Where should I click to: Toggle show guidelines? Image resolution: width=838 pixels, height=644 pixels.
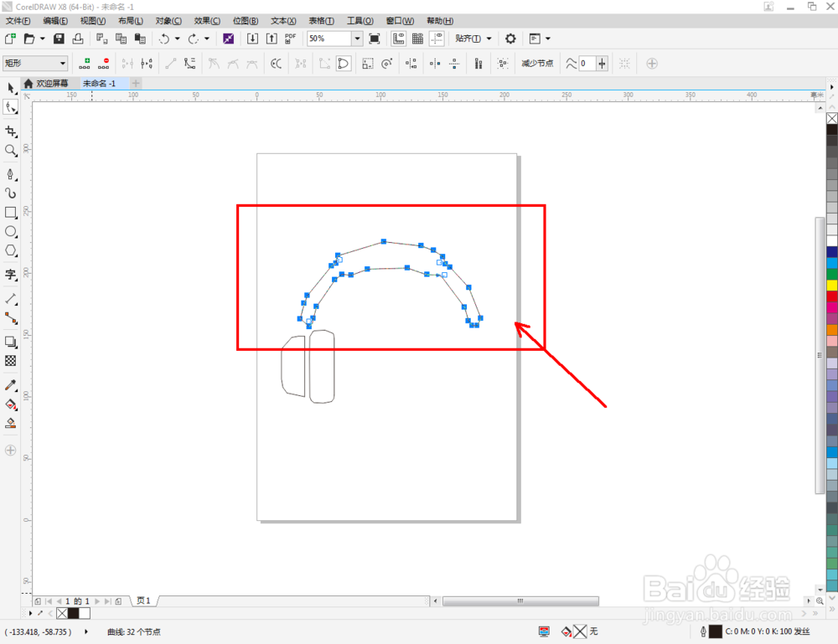(437, 39)
